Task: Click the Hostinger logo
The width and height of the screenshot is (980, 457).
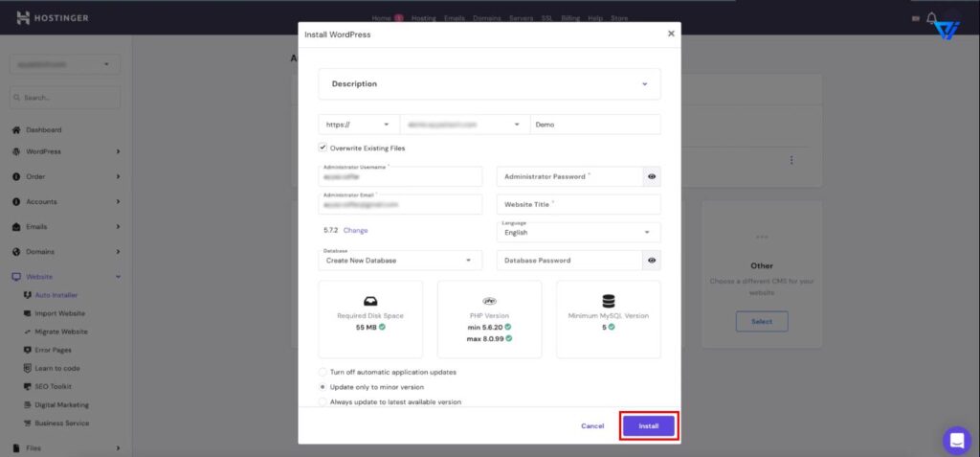Action: tap(53, 17)
